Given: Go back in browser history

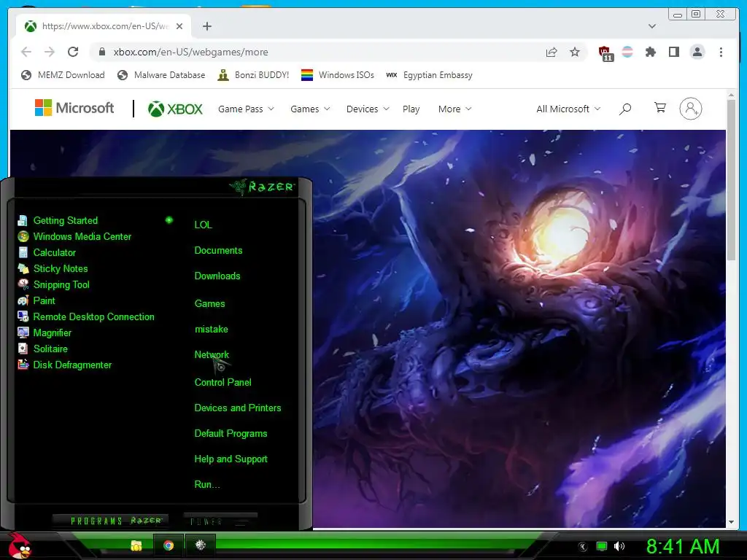Looking at the screenshot, I should point(26,52).
